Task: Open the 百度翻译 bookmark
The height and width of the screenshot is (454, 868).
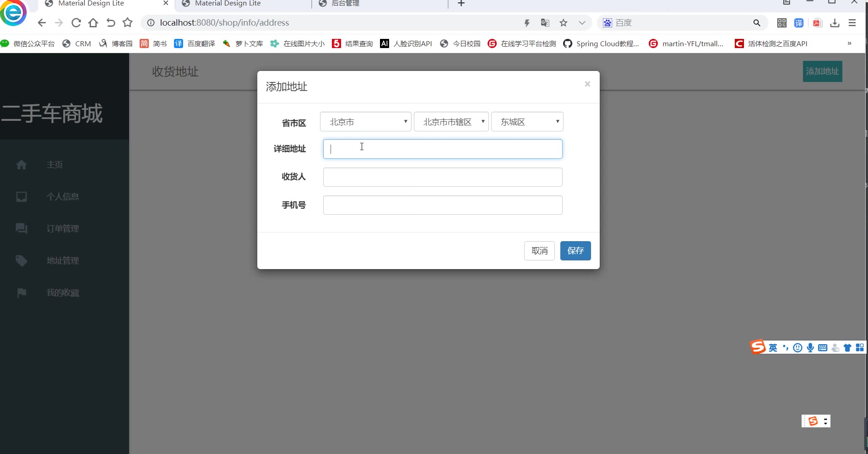Action: (x=195, y=43)
